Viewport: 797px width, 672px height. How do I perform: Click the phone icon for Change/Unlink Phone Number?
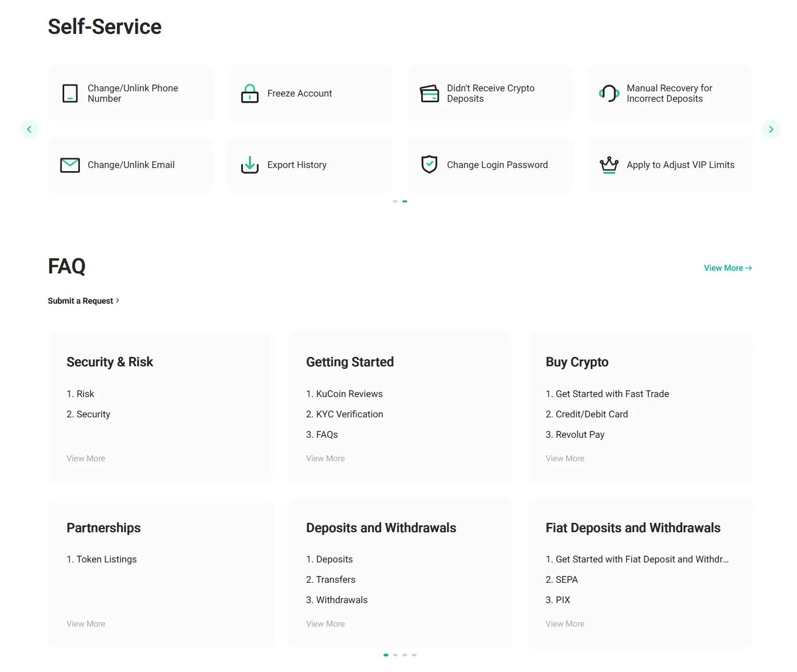click(70, 93)
